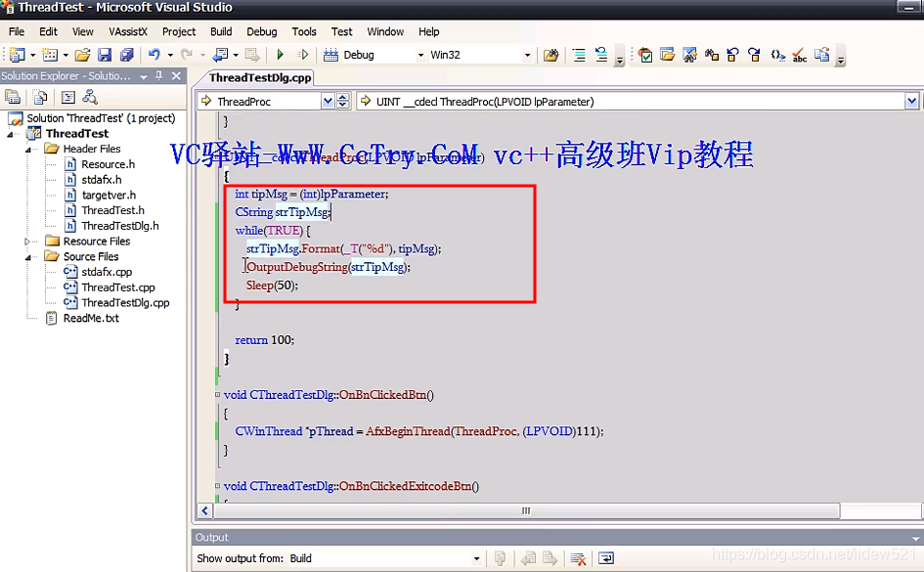This screenshot has width=924, height=572.
Task: Click the Add New Item toolbar icon
Action: (x=50, y=55)
